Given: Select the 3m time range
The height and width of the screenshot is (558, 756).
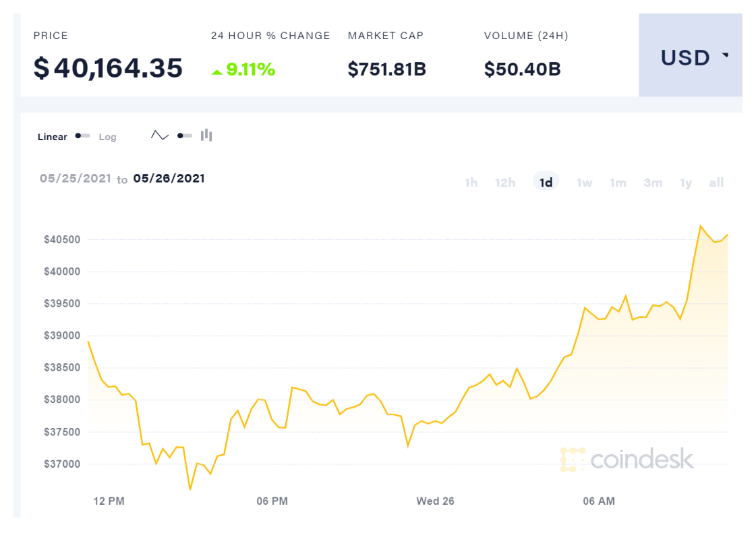Looking at the screenshot, I should tap(652, 183).
